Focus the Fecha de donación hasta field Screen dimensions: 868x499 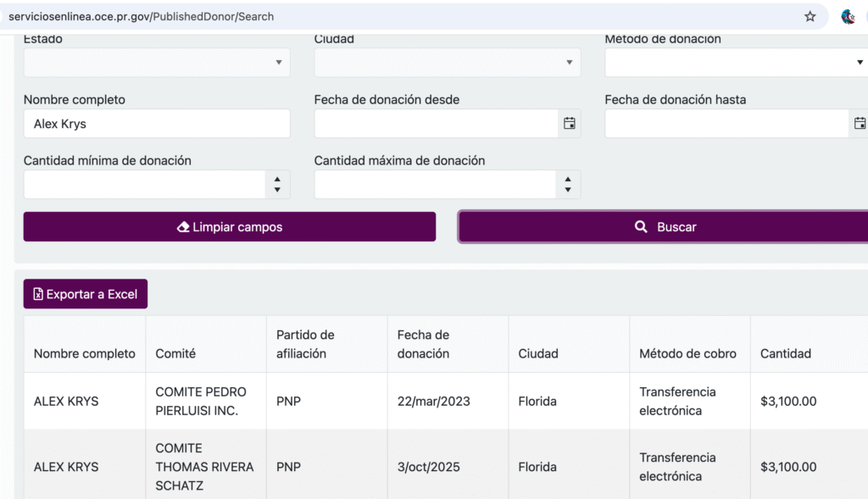pos(726,124)
